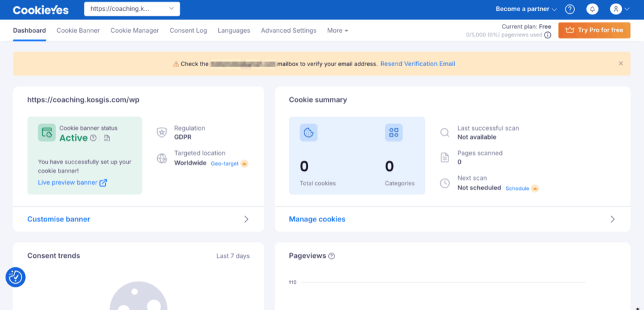Open the Manage cookies link
Image resolution: width=644 pixels, height=310 pixels.
tap(317, 219)
